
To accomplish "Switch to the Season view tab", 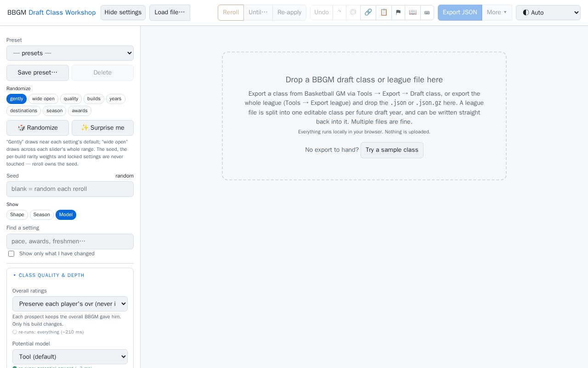I will (41, 215).
